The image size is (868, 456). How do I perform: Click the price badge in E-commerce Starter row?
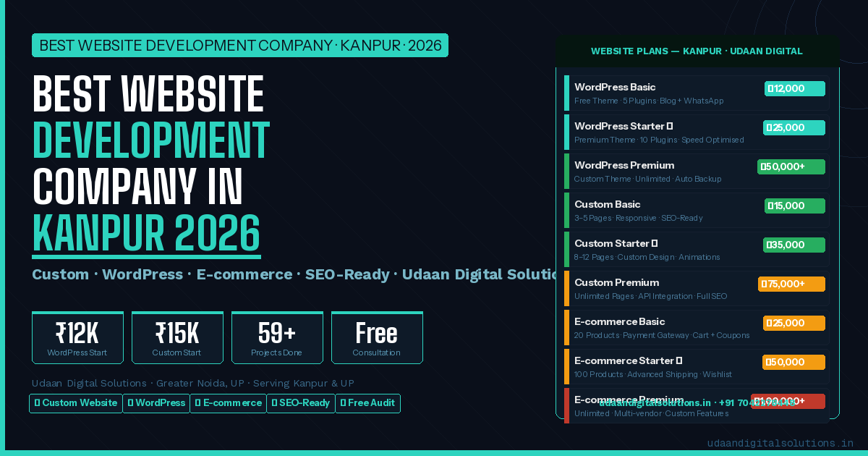[x=794, y=362]
